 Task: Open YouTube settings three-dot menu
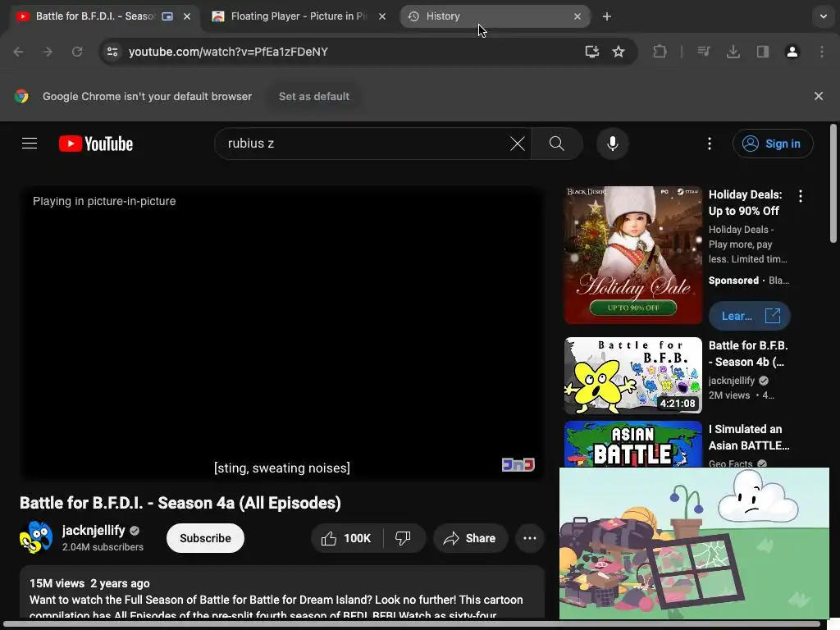[710, 144]
